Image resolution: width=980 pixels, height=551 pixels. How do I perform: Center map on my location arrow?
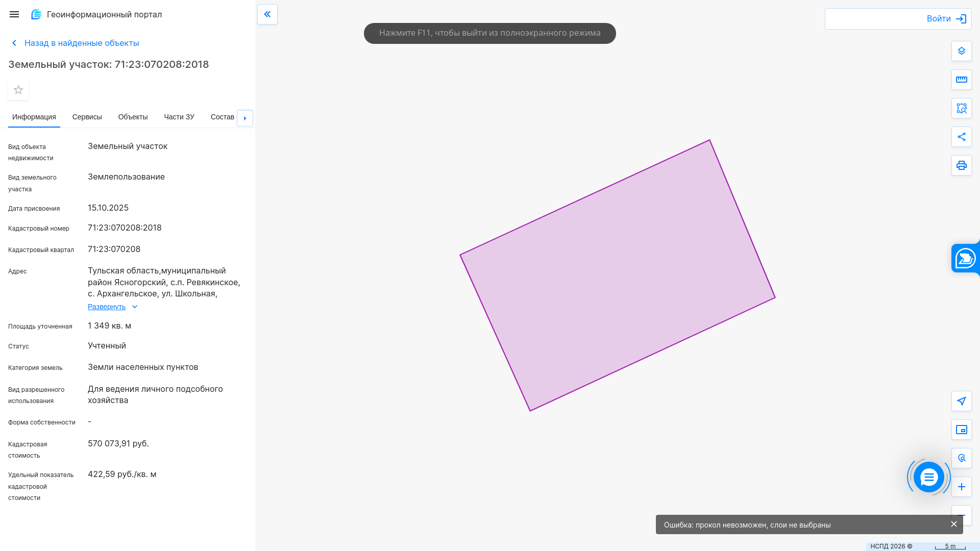pyautogui.click(x=961, y=401)
